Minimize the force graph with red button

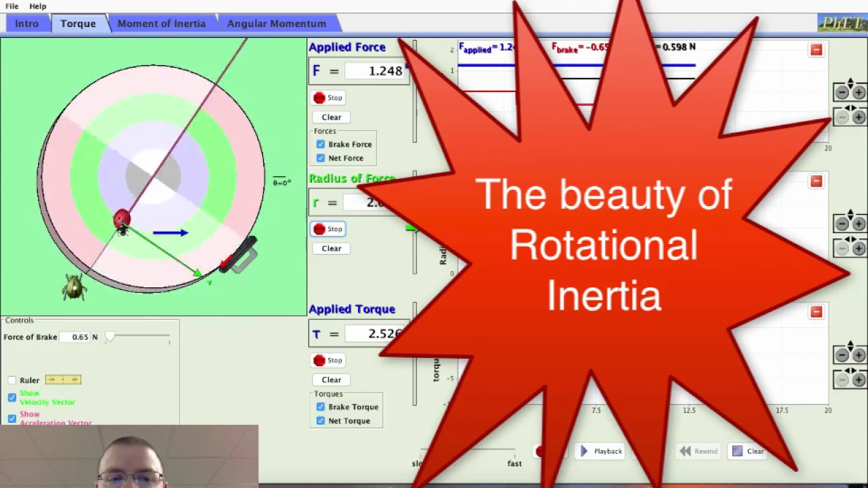tap(816, 50)
